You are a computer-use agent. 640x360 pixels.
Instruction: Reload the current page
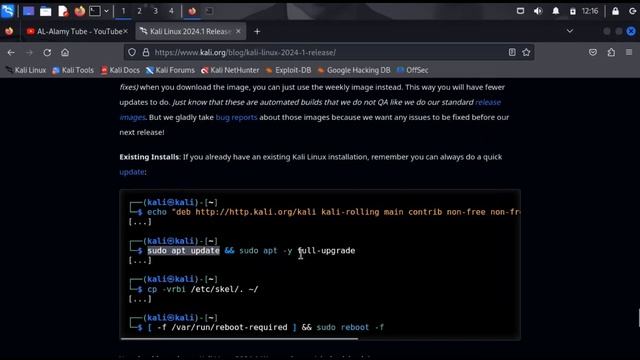(x=47, y=52)
